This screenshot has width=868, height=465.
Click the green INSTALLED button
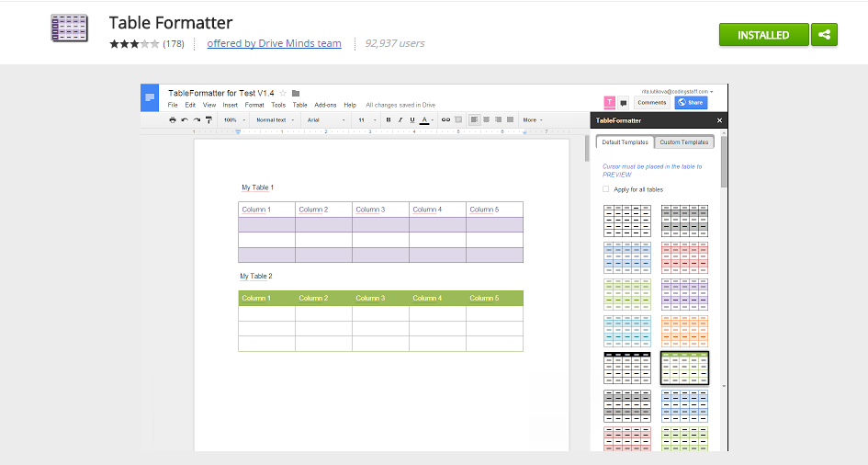coord(764,35)
